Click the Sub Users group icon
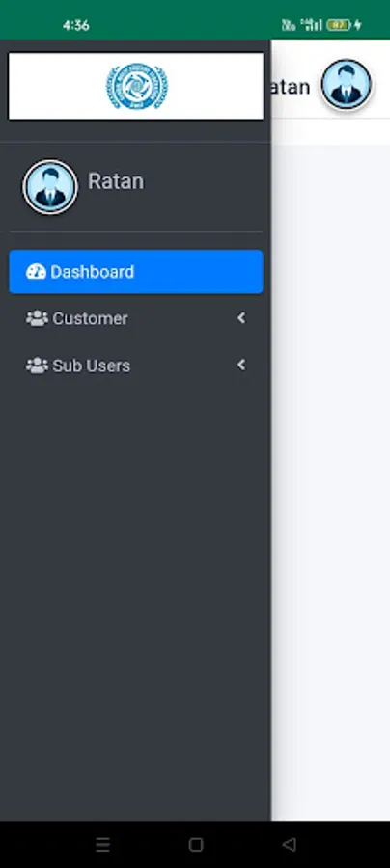 tap(37, 366)
